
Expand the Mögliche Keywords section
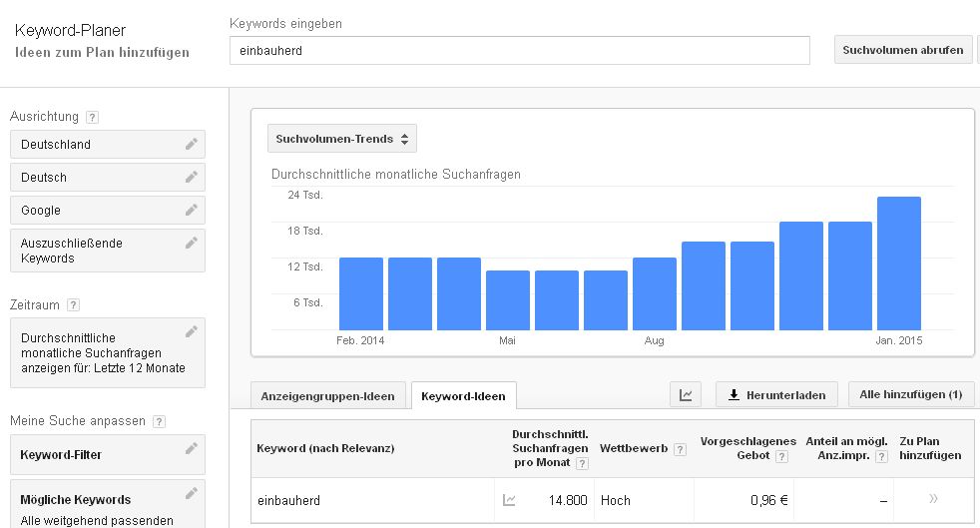click(x=108, y=505)
